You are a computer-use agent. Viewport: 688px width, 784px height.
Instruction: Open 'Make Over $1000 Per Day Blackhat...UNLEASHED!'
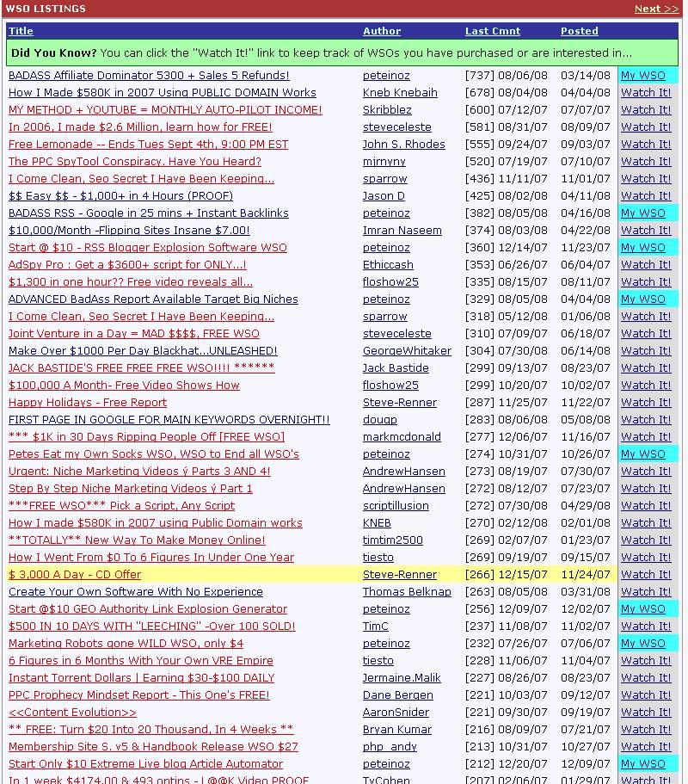point(143,351)
